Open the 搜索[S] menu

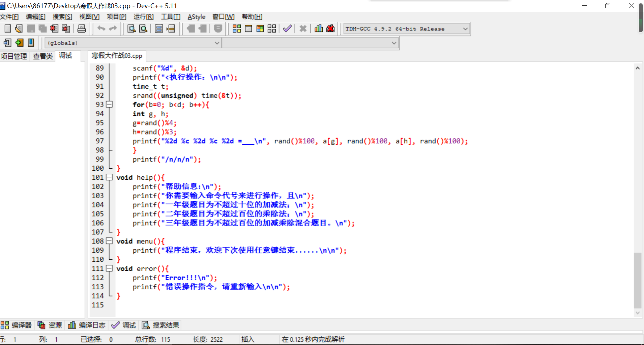tap(62, 17)
